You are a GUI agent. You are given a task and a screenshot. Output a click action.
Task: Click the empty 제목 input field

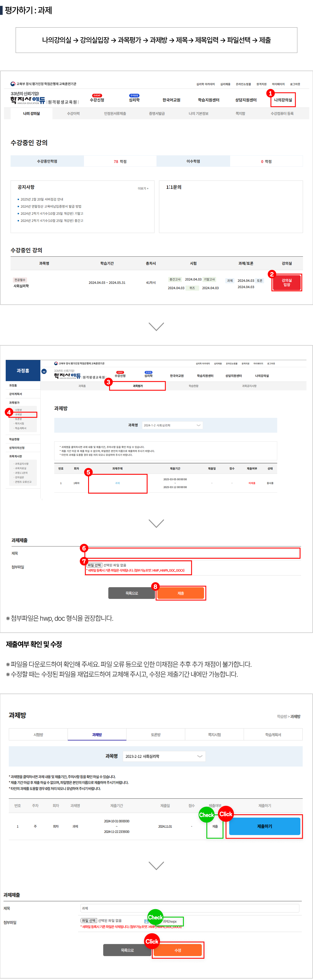193,553
